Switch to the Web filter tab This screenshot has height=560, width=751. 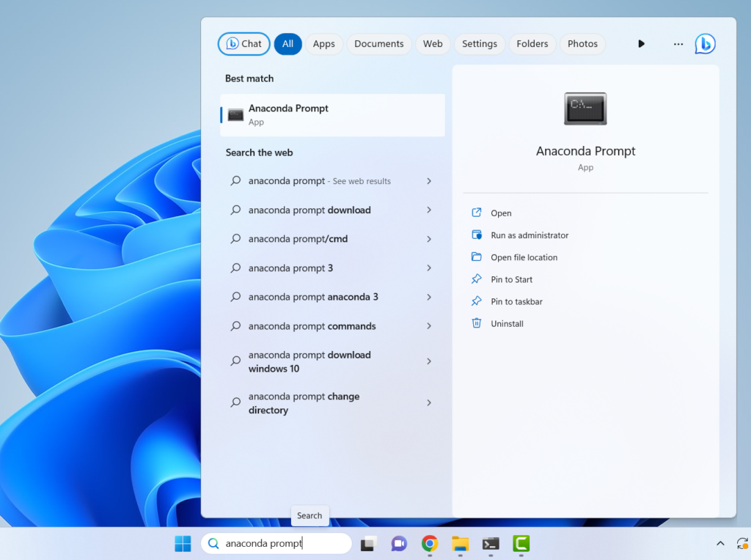tap(433, 44)
